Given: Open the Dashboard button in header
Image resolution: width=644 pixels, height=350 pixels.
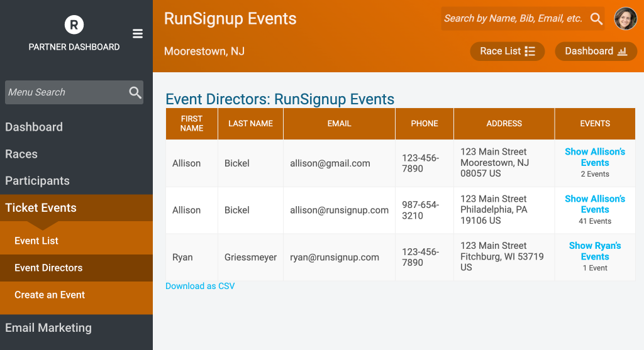Looking at the screenshot, I should (596, 52).
